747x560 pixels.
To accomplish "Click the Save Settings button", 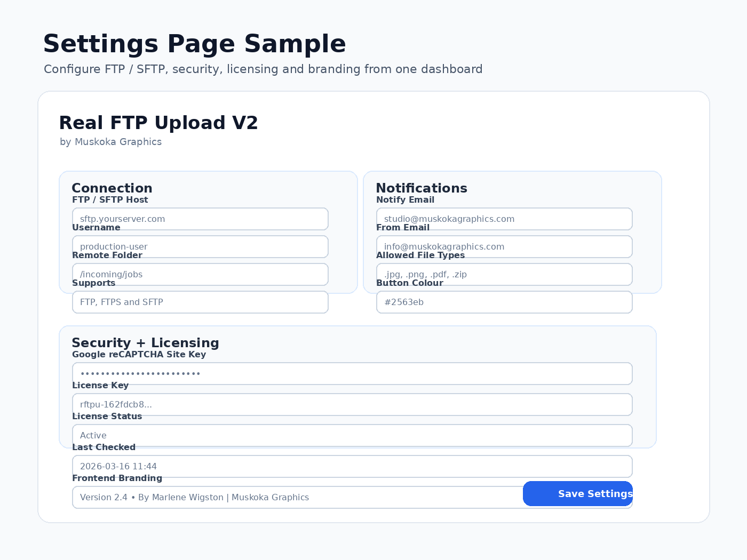I will tap(577, 494).
